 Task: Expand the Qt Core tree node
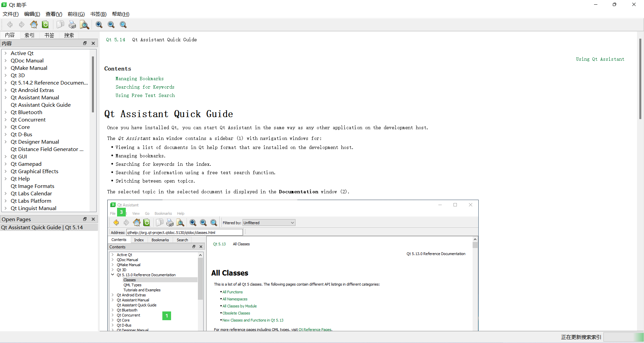(6, 127)
